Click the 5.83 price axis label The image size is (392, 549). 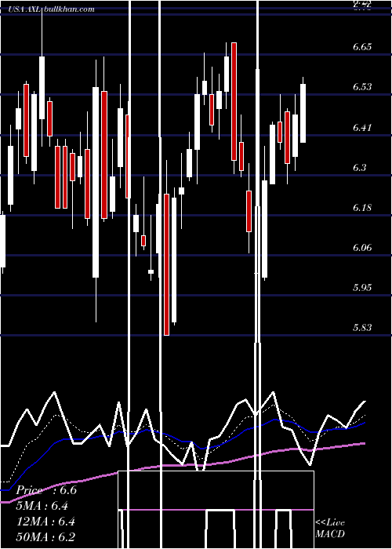[362, 328]
